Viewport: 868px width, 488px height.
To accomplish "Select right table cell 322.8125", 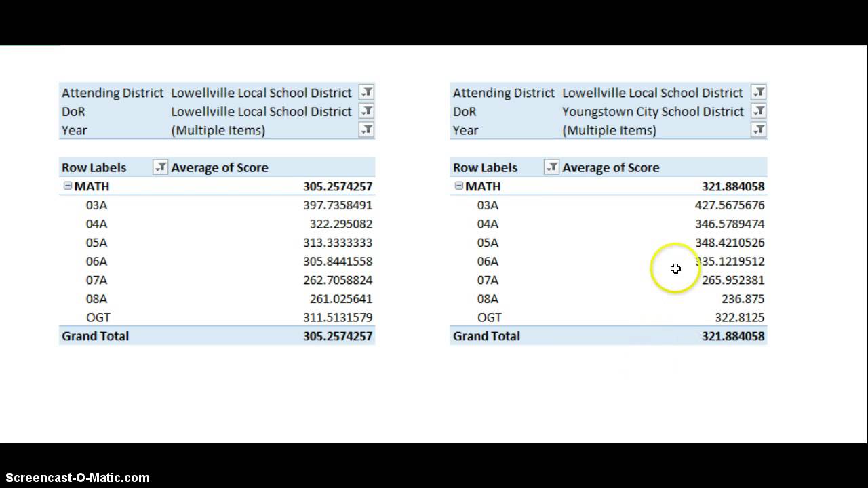I will 740,317.
